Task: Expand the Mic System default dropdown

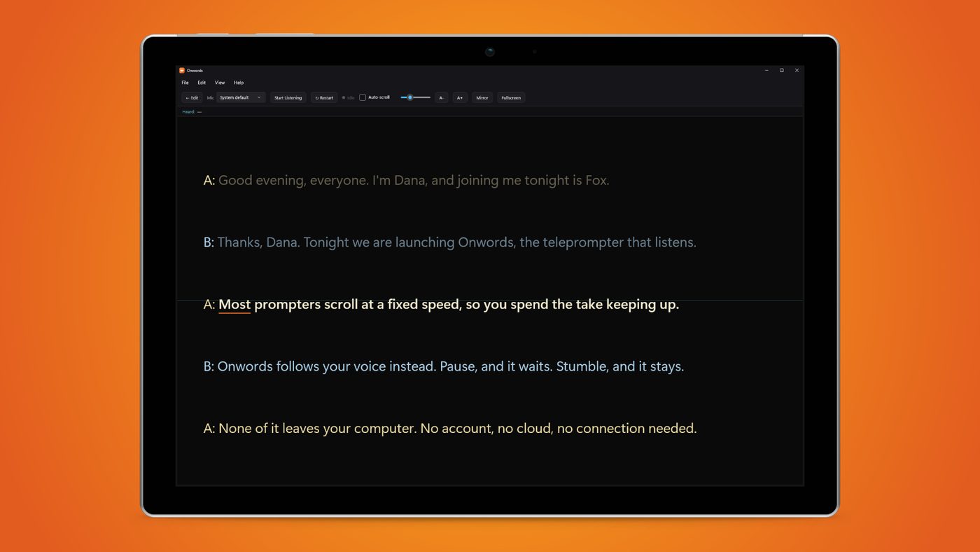Action: point(240,97)
